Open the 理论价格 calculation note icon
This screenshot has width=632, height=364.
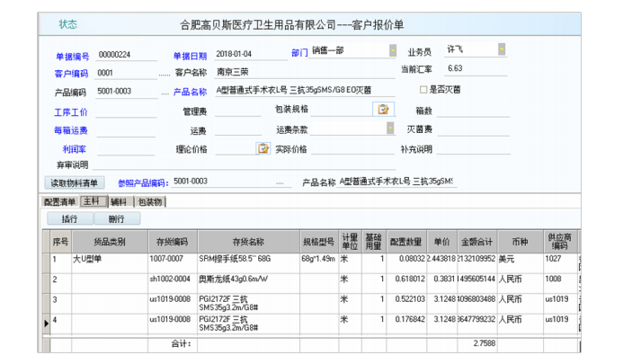click(x=263, y=148)
